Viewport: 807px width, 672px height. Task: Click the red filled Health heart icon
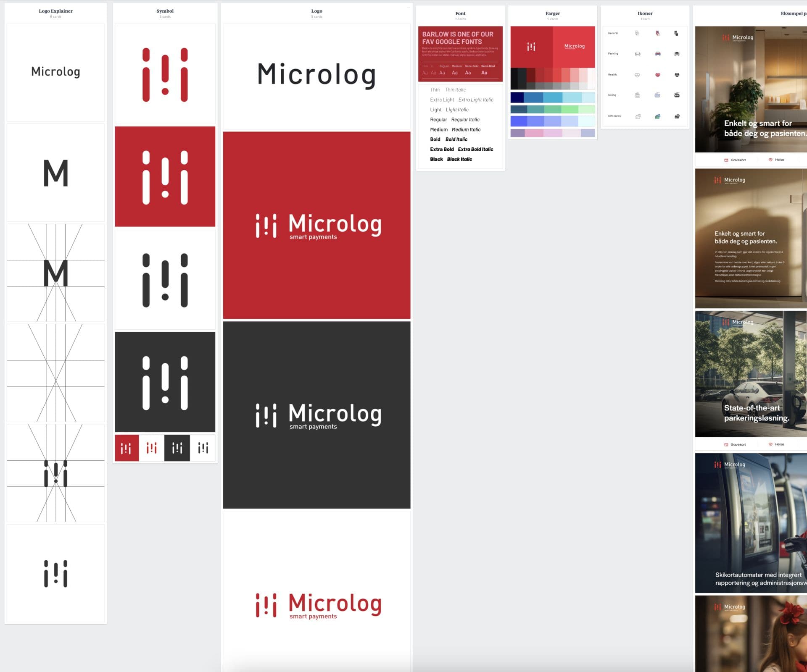(x=657, y=75)
